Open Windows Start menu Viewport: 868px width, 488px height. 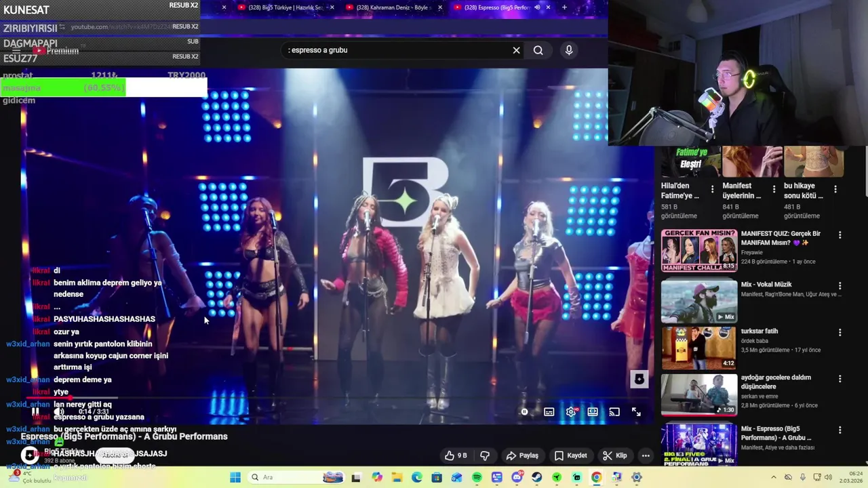pyautogui.click(x=235, y=477)
